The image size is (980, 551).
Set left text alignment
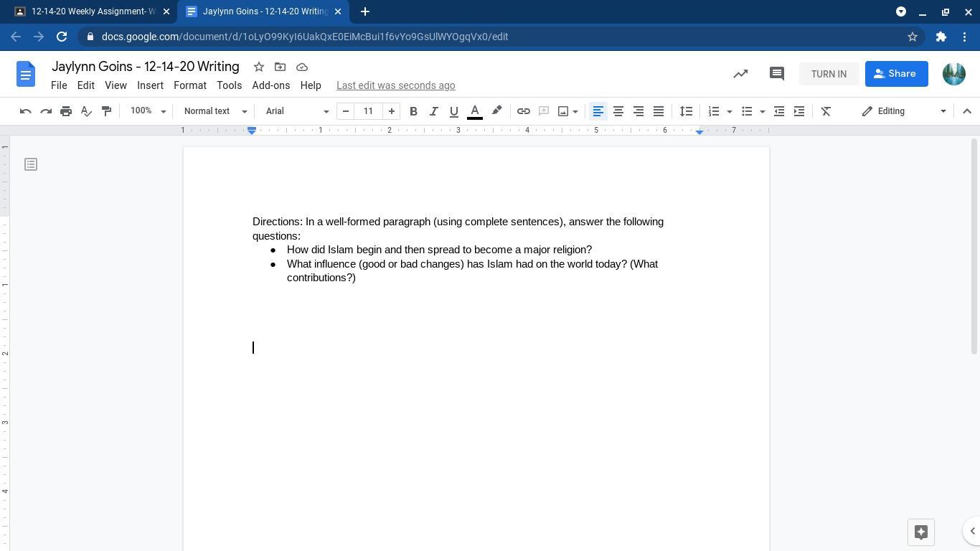[x=598, y=111]
